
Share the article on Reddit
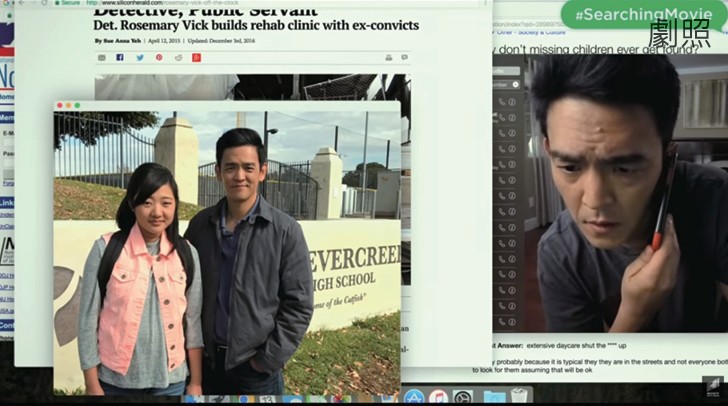pyautogui.click(x=178, y=58)
